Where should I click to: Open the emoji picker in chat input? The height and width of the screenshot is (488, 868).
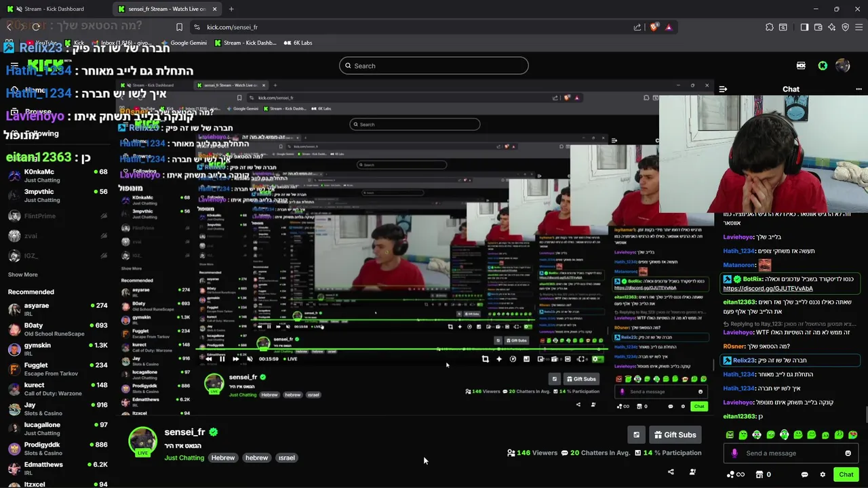[x=848, y=453]
